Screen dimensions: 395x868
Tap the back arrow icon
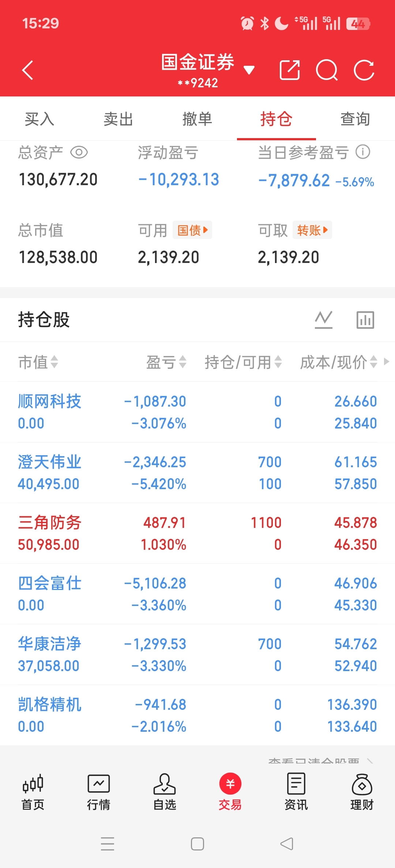[28, 70]
